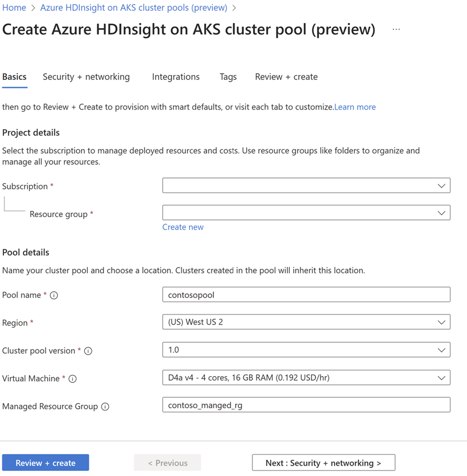Image resolution: width=467 pixels, height=476 pixels.
Task: Click the Cluster pool version info icon
Action: 88,351
